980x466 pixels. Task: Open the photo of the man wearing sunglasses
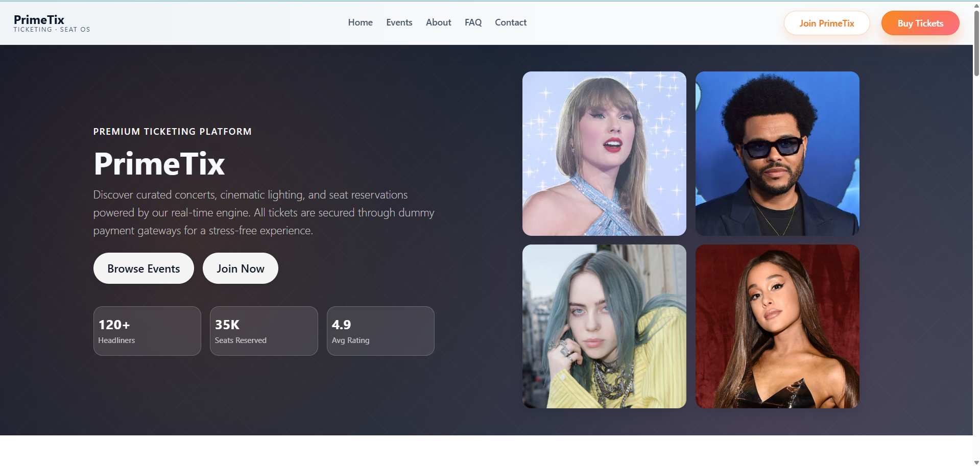[777, 154]
